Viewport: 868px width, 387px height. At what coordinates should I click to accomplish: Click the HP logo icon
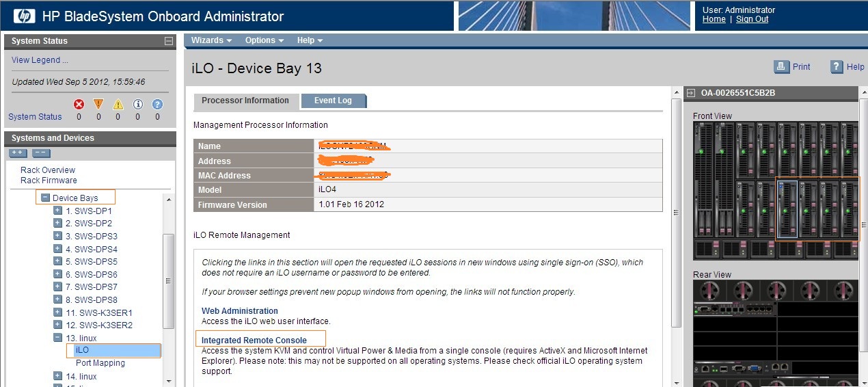click(x=25, y=16)
